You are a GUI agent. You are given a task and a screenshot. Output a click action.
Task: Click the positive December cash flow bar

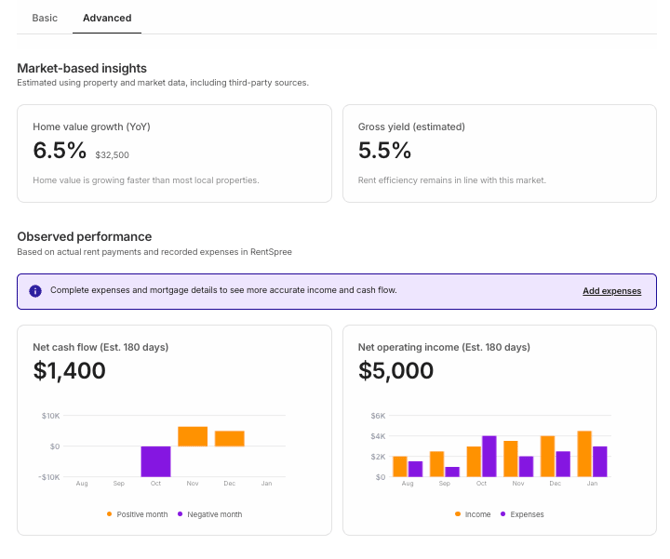click(229, 438)
